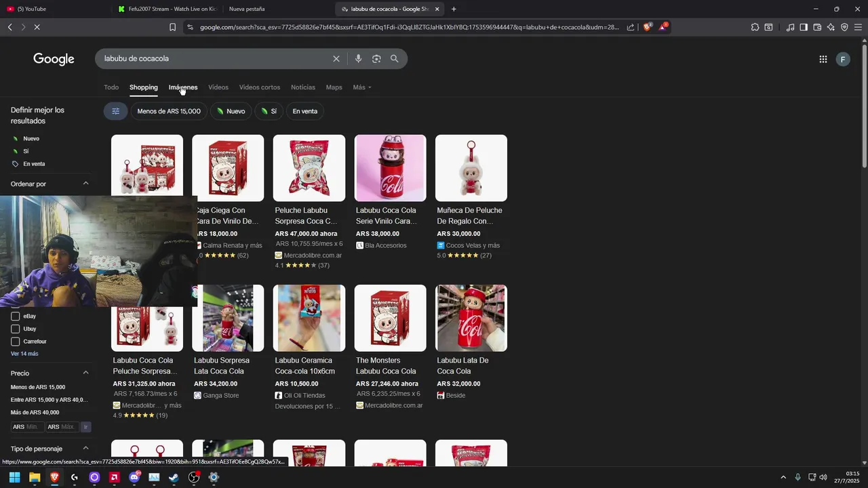Open Google Lens image search icon
The width and height of the screenshot is (868, 488).
[x=376, y=59]
